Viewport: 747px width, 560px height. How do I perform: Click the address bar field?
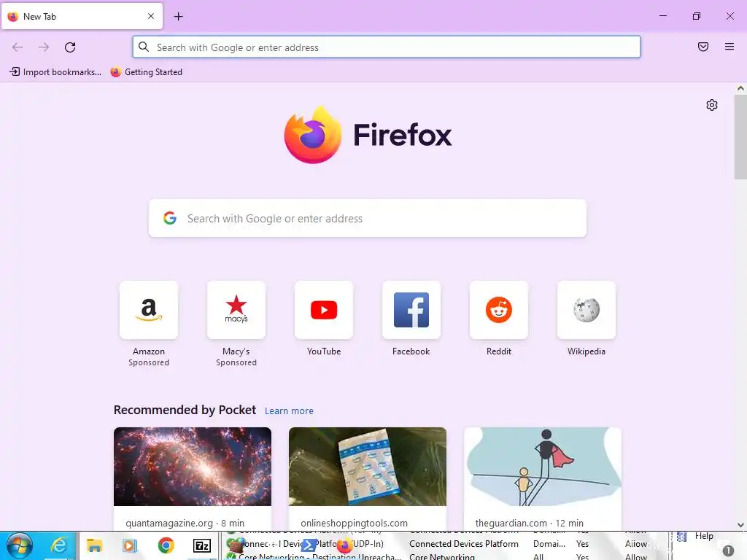[x=387, y=47]
